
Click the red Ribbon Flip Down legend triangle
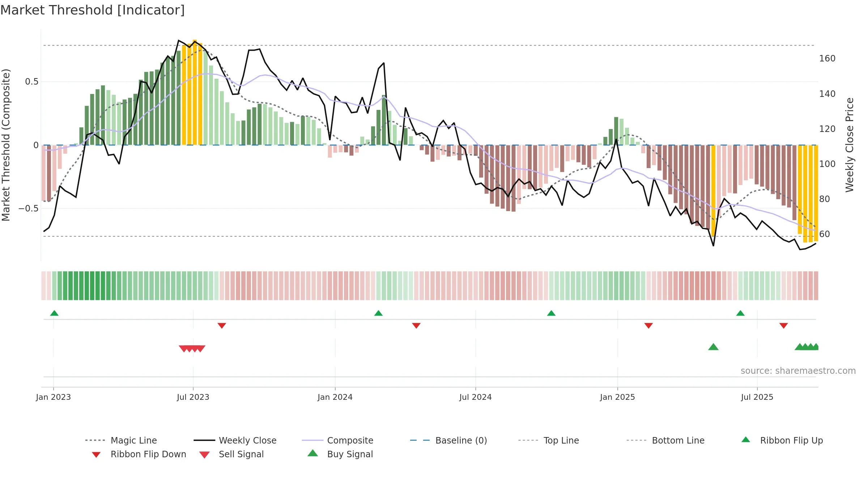(96, 455)
